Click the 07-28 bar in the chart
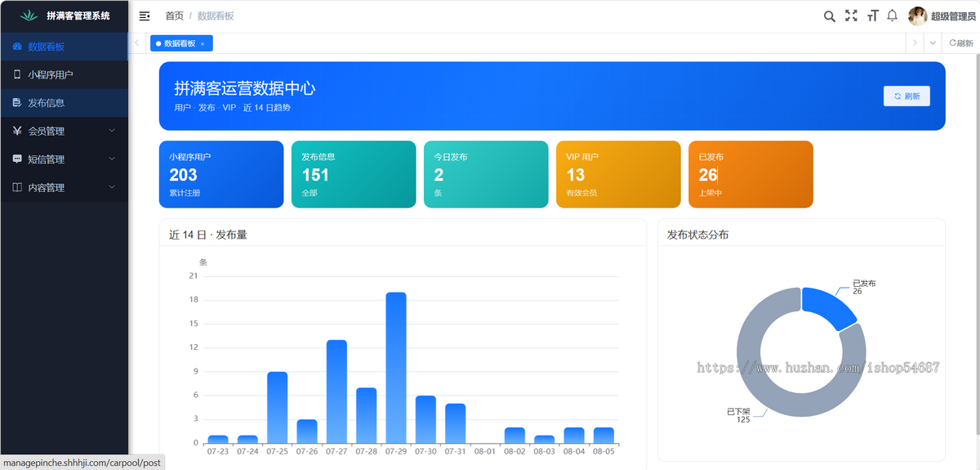980x470 pixels. click(366, 415)
